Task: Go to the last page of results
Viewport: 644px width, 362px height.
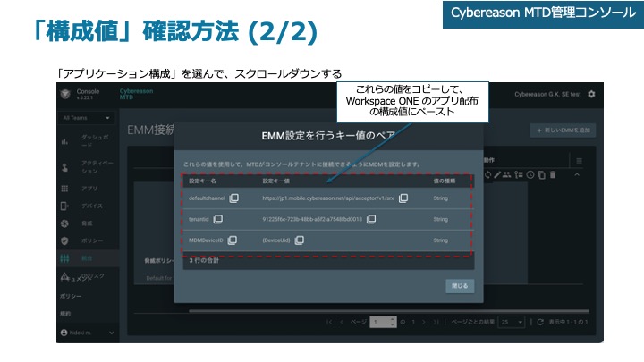Action: [436, 322]
